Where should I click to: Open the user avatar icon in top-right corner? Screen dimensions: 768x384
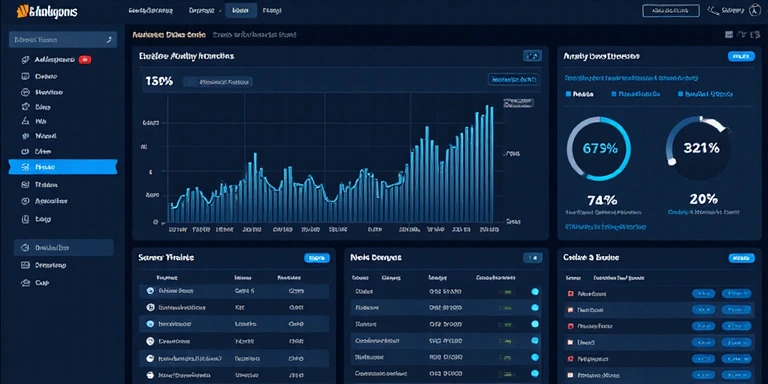pyautogui.click(x=755, y=10)
